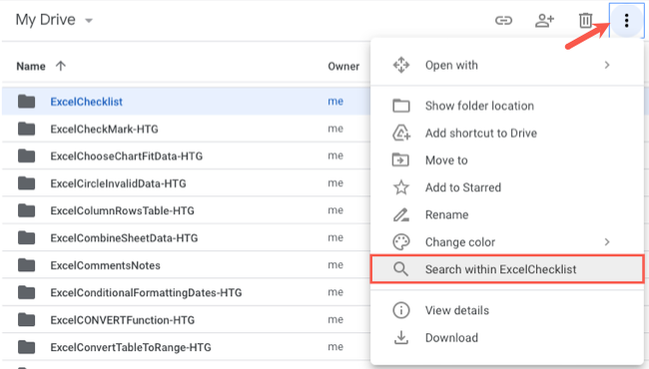Click the folder icon for ExcelColumnRowsTable-HTG

tap(26, 211)
